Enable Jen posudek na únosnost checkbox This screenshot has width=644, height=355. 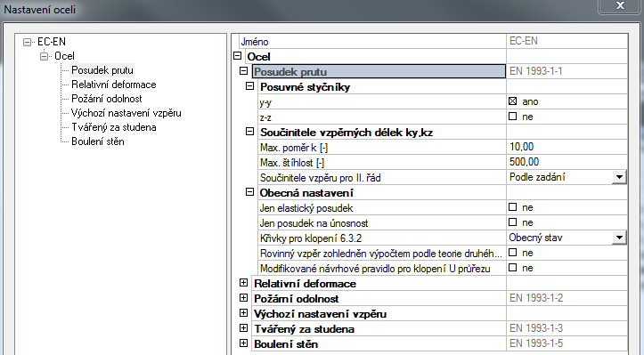[x=512, y=222]
